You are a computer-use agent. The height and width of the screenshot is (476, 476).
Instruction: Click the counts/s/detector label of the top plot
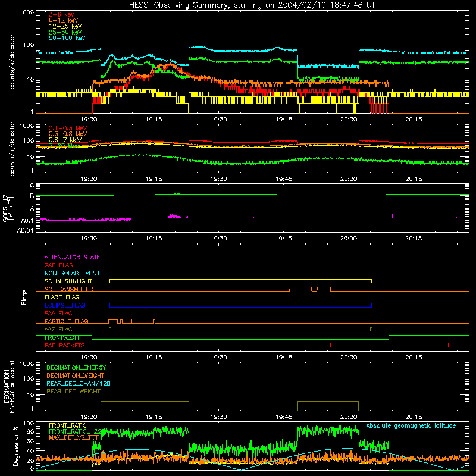[12, 62]
